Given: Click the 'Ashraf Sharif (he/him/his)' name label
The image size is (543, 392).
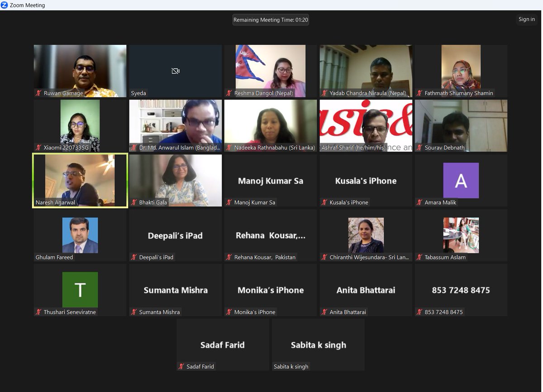Looking at the screenshot, I should pyautogui.click(x=353, y=148).
